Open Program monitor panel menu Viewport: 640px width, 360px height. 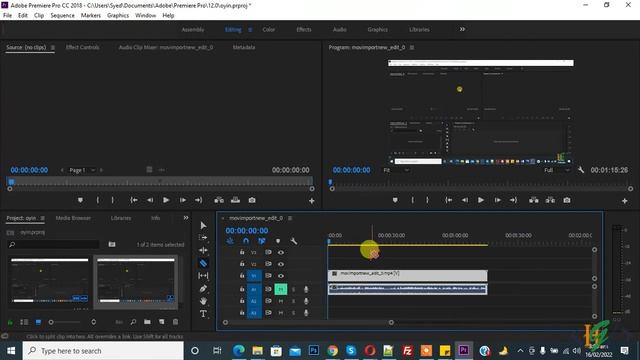[412, 47]
